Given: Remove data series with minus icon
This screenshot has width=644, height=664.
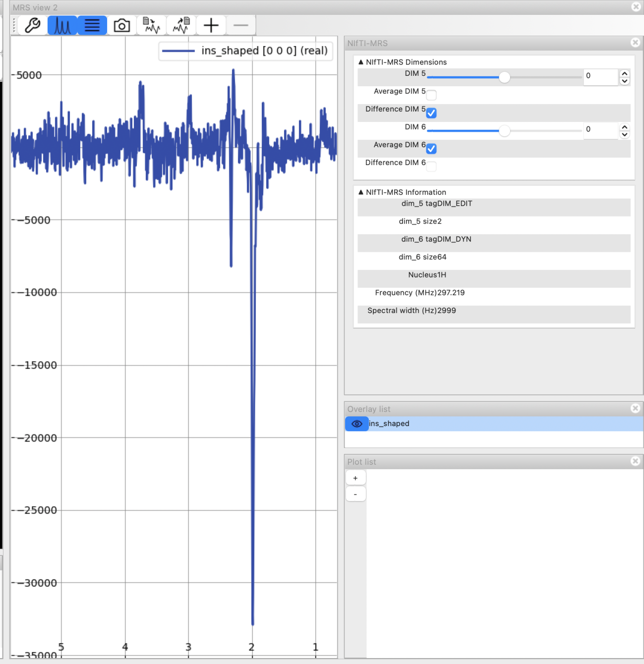Looking at the screenshot, I should pyautogui.click(x=241, y=25).
